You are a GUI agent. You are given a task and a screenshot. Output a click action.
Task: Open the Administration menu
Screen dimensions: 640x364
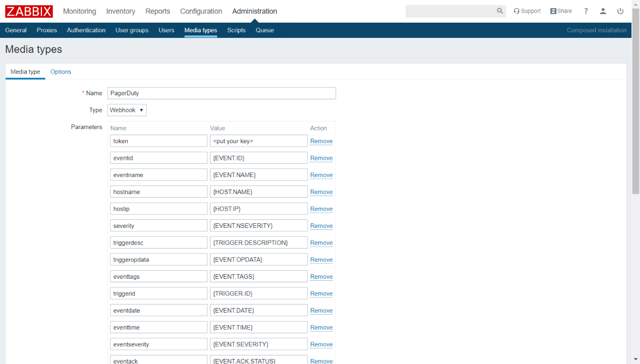[254, 11]
